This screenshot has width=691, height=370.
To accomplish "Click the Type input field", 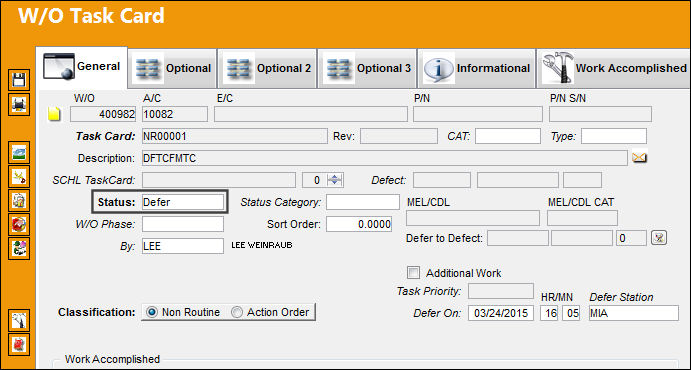I will pyautogui.click(x=614, y=136).
